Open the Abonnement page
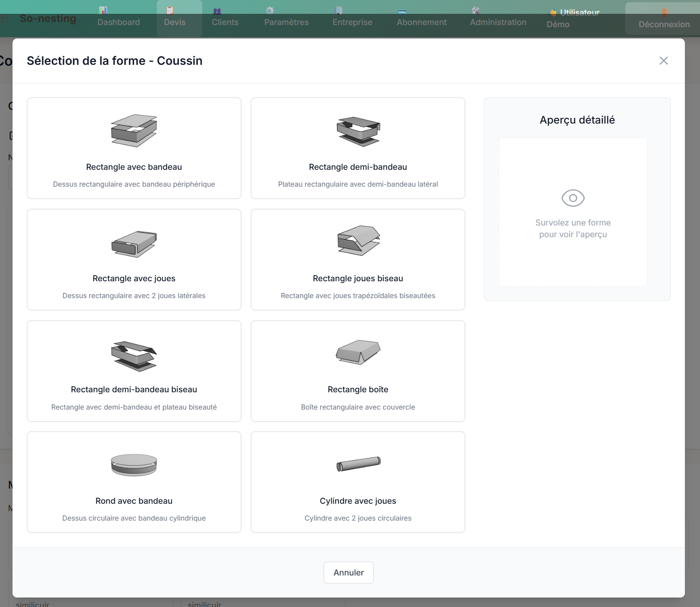The image size is (700, 607). (421, 18)
